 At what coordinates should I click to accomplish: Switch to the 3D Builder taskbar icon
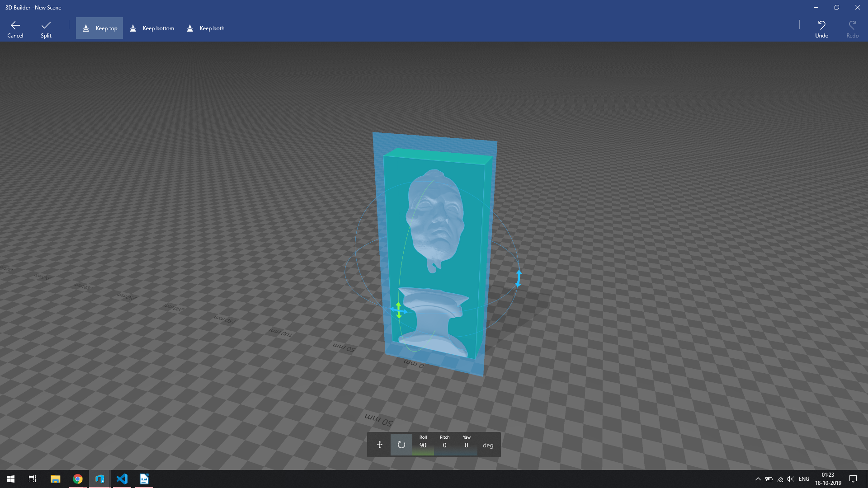(x=99, y=479)
